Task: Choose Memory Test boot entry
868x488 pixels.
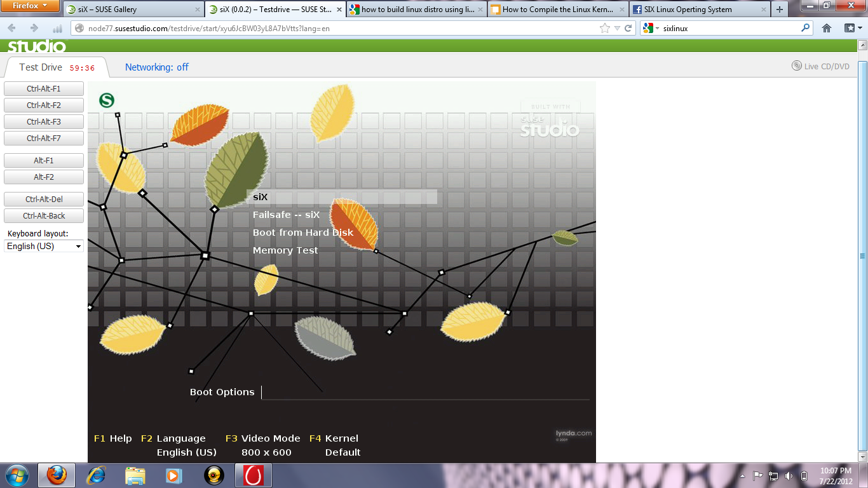Action: (x=285, y=250)
